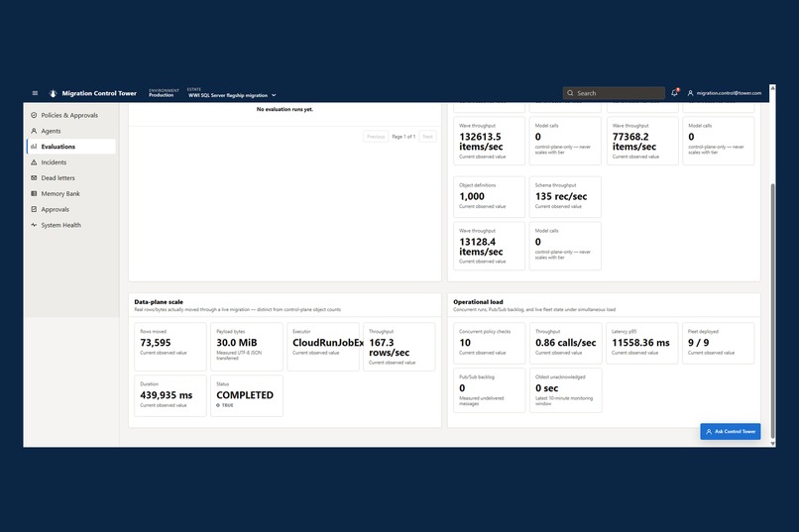The height and width of the screenshot is (532, 799).
Task: Open the Incidents page
Action: (71, 161)
